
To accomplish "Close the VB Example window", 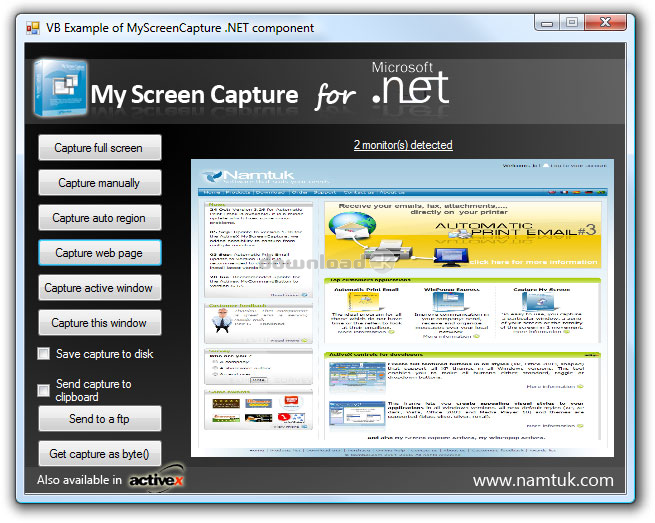I will (x=605, y=23).
